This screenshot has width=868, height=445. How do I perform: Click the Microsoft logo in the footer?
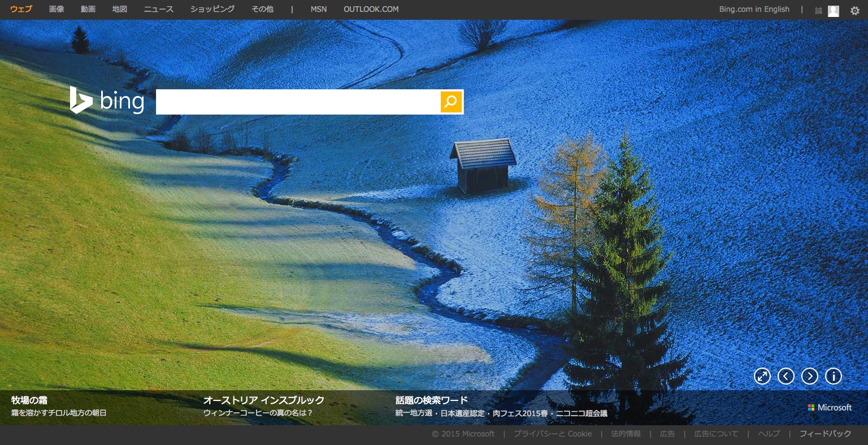coord(830,407)
